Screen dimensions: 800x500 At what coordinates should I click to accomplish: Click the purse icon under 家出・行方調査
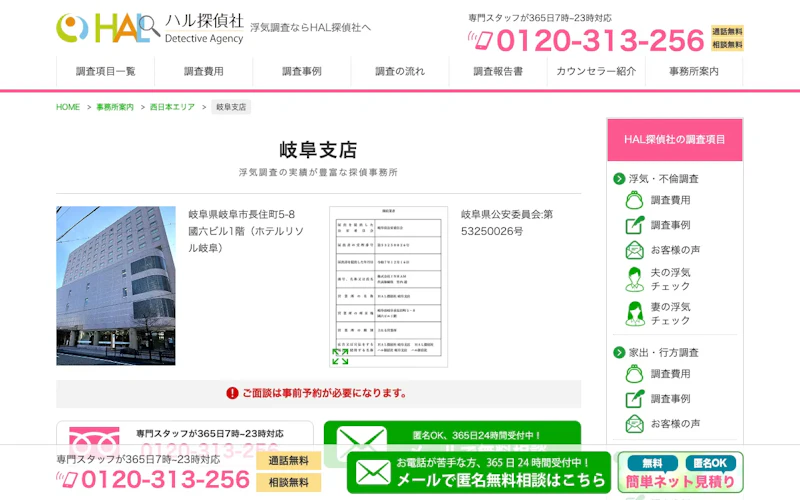(634, 374)
